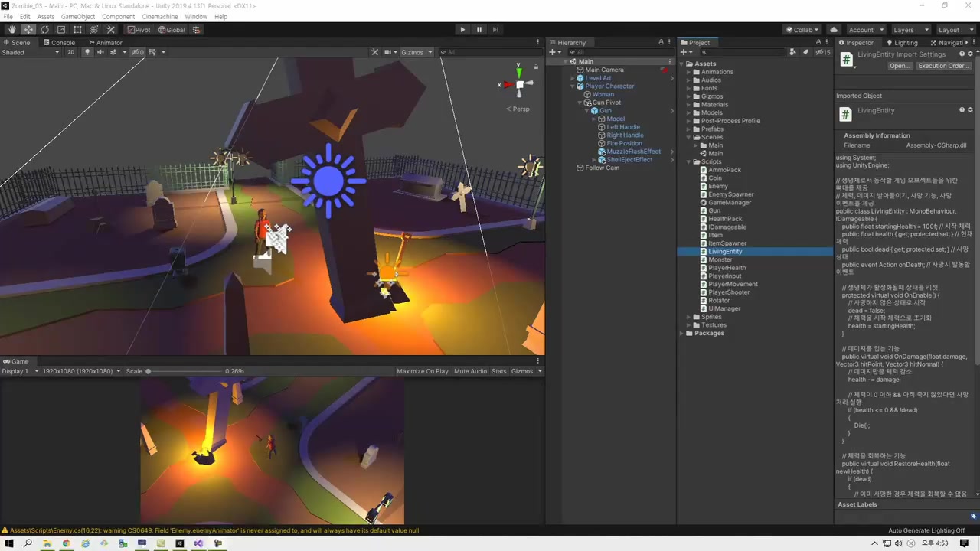980x551 pixels.
Task: Select the Rect tool
Action: [x=77, y=30]
